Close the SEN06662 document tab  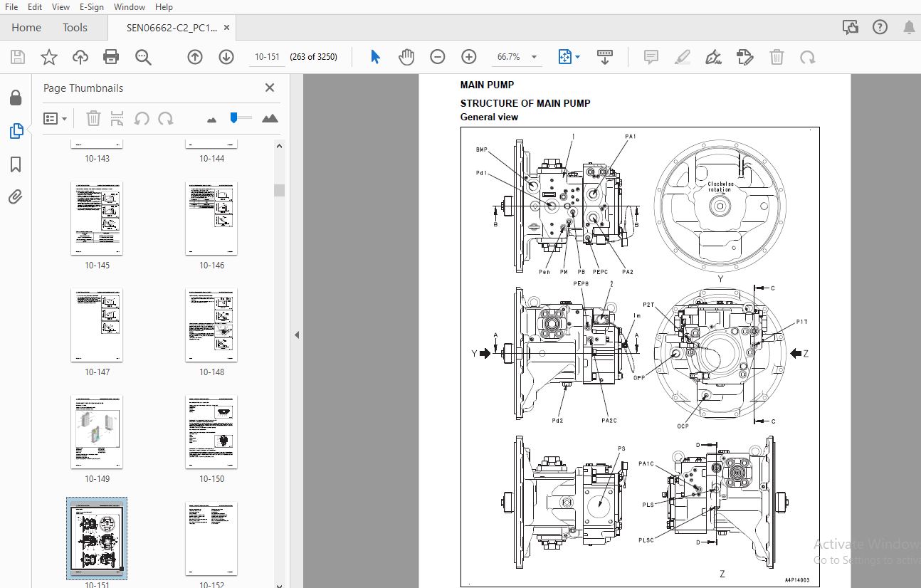click(227, 28)
